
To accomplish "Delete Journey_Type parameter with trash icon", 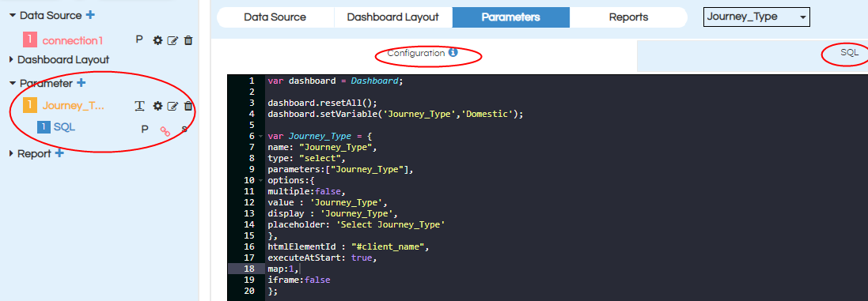I will [188, 106].
